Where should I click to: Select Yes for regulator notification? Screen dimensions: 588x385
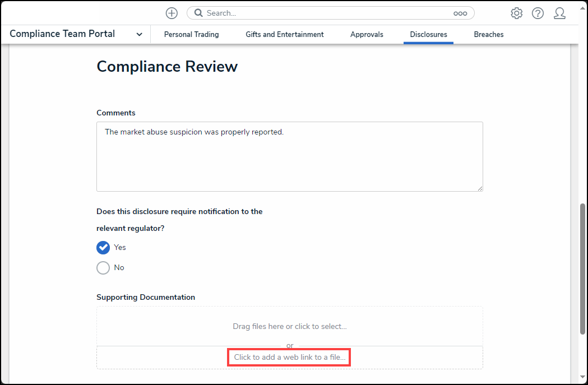[103, 248]
